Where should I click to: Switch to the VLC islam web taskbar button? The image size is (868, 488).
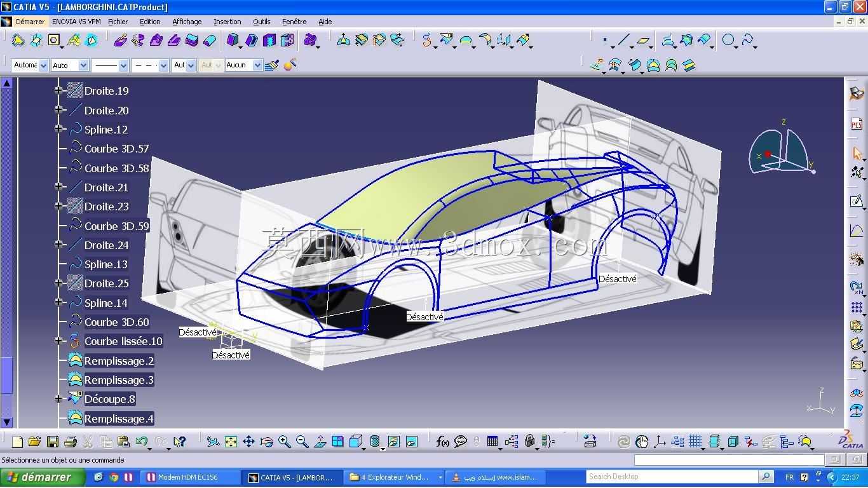coord(496,477)
